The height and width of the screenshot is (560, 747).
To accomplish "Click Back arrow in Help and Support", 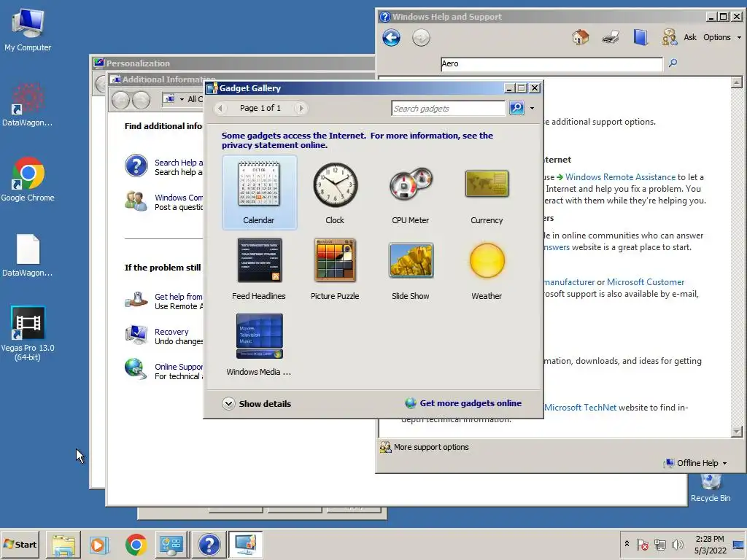I will coord(391,38).
